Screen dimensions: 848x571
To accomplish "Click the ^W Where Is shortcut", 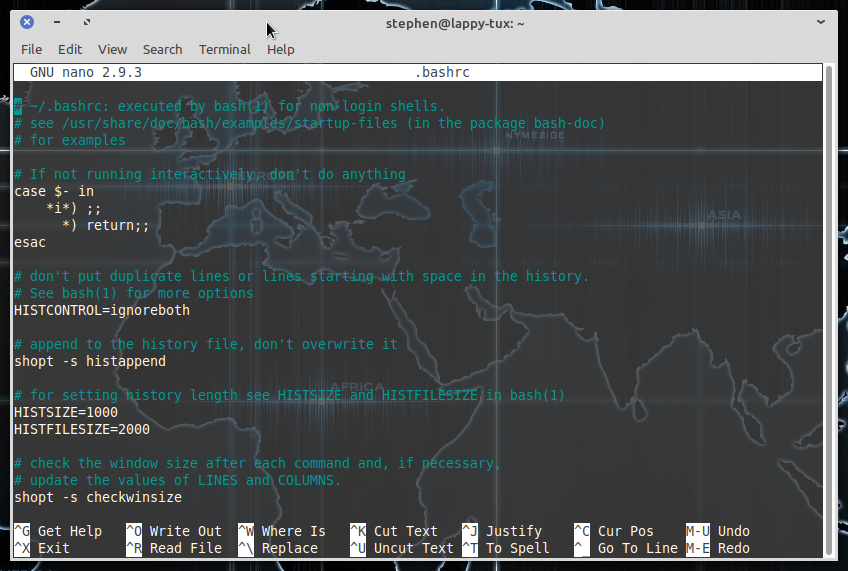I will click(x=282, y=531).
